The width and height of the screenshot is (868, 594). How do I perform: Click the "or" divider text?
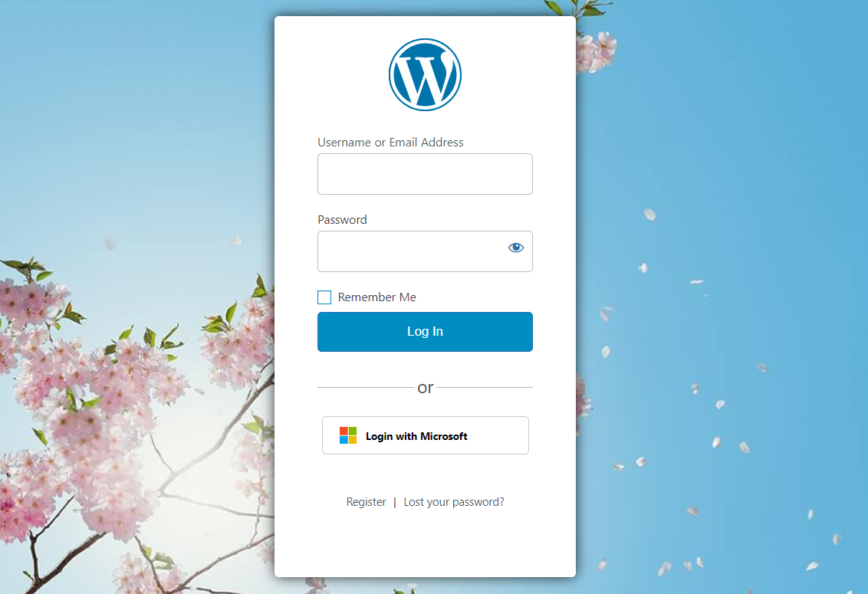(425, 388)
